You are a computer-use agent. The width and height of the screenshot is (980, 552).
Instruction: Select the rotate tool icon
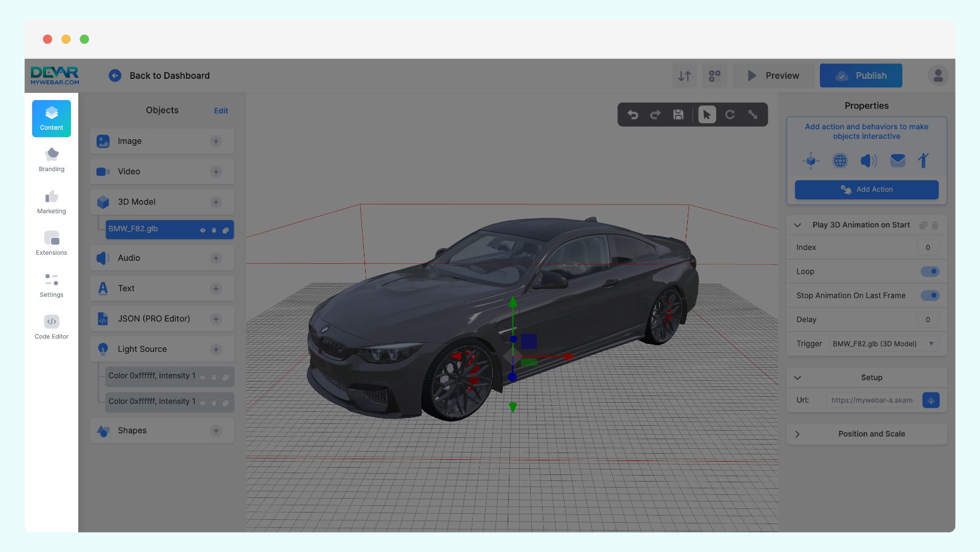730,115
